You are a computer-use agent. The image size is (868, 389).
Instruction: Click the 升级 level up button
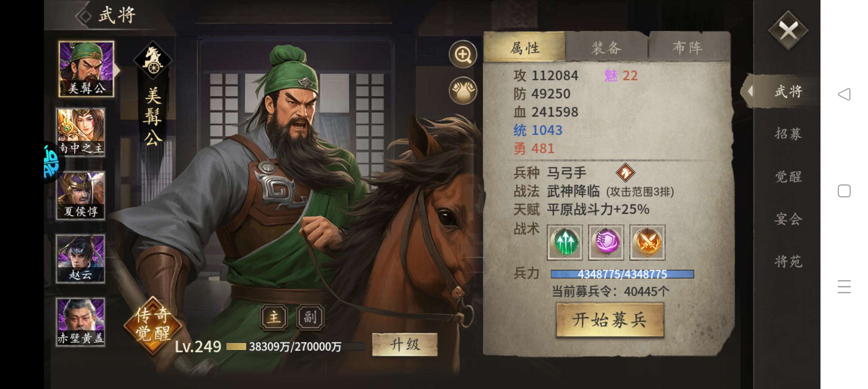tap(405, 345)
